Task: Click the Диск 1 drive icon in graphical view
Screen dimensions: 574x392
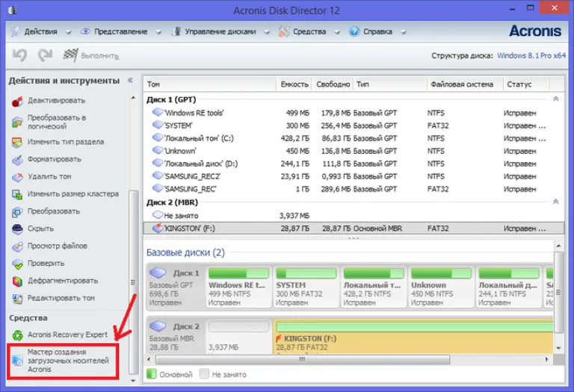Action: coord(158,273)
